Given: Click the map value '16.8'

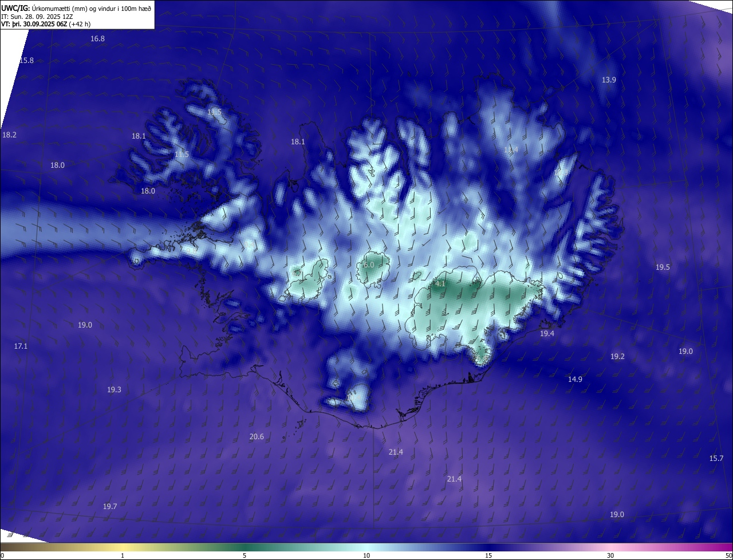Looking at the screenshot, I should 98,39.
